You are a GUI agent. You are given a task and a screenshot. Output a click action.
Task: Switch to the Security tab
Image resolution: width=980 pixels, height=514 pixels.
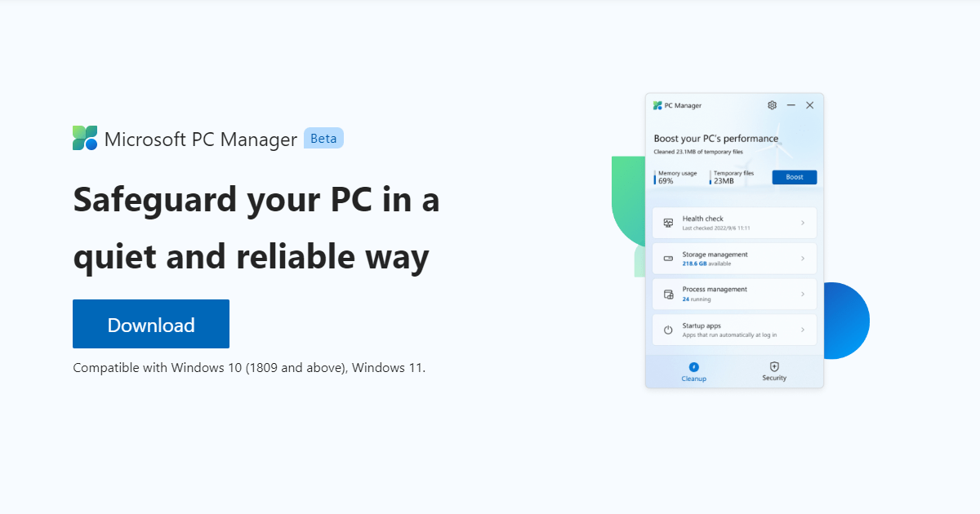774,372
